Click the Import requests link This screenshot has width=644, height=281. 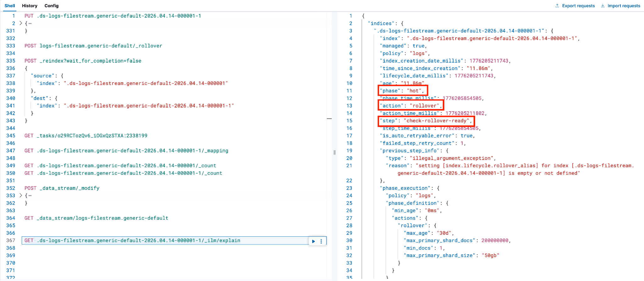point(624,6)
